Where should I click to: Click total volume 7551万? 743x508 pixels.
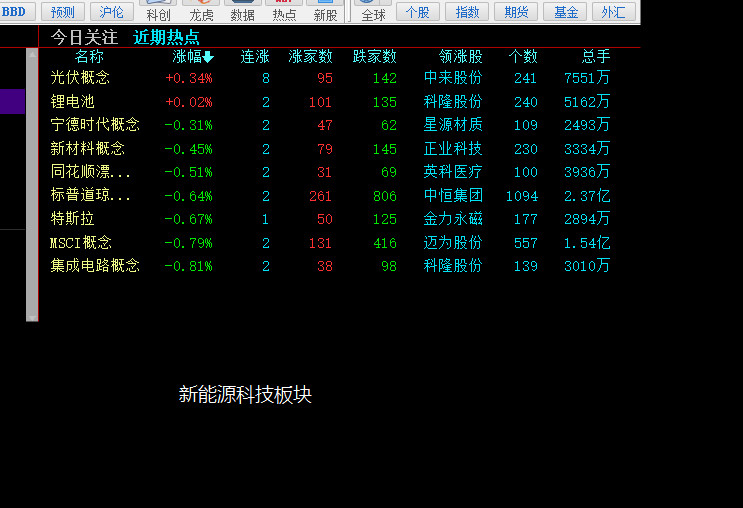click(587, 78)
